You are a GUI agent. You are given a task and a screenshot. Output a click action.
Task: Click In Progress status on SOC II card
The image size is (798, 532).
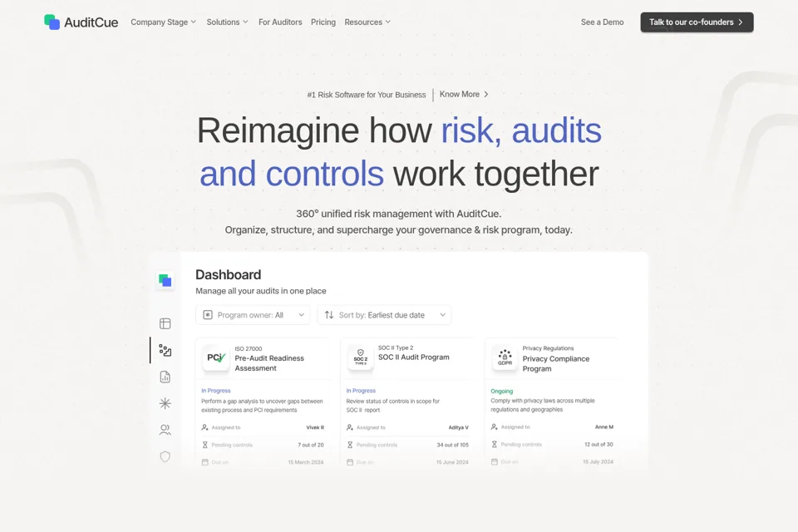(x=361, y=391)
